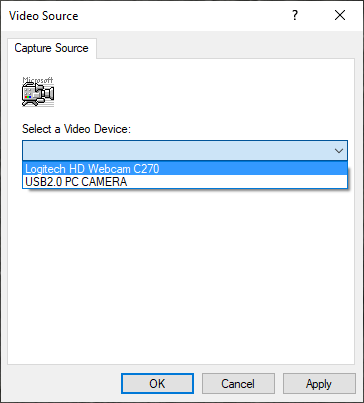
Task: Switch to the Capture Source tab
Action: [52, 48]
